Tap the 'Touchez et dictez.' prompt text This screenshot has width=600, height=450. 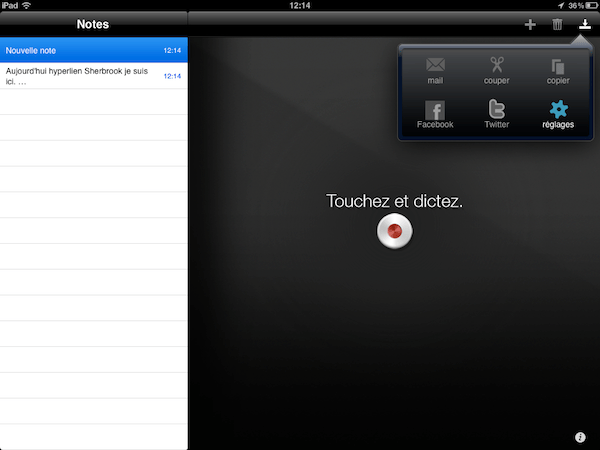[x=395, y=201]
